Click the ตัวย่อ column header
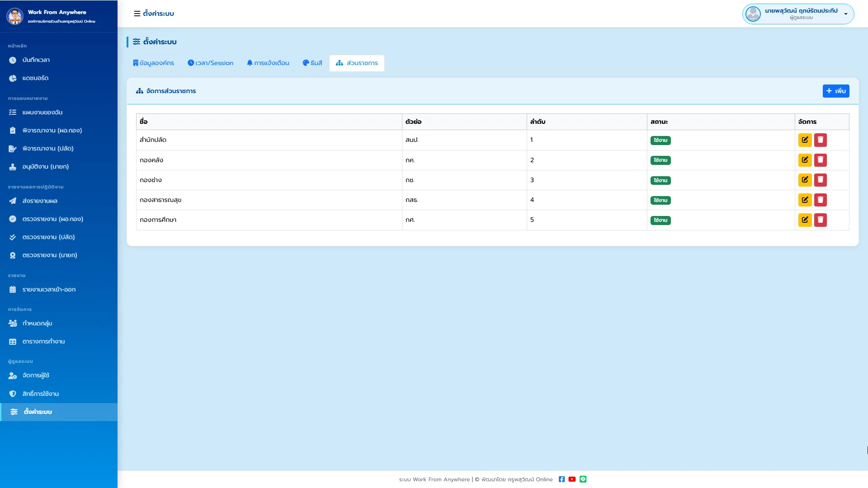 point(464,122)
